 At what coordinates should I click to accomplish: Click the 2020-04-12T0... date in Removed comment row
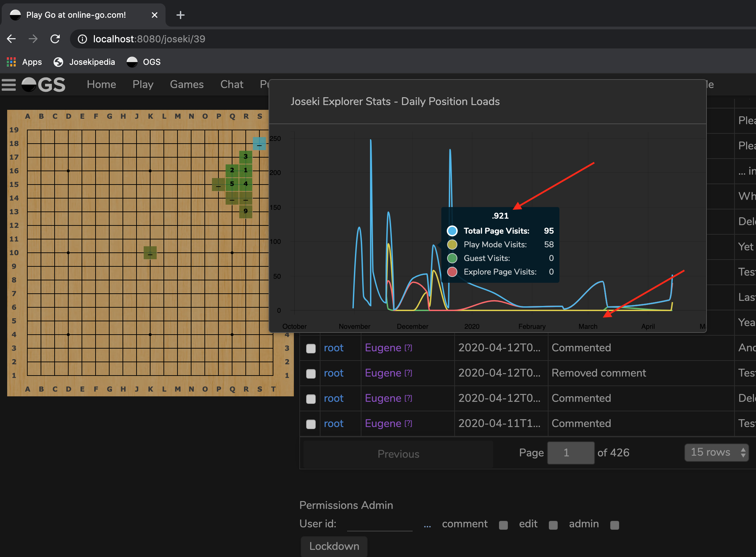pos(499,373)
